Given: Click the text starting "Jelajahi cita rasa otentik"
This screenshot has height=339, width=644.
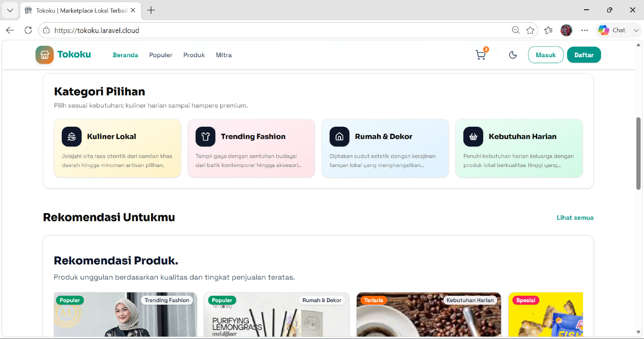Looking at the screenshot, I should point(117,161).
